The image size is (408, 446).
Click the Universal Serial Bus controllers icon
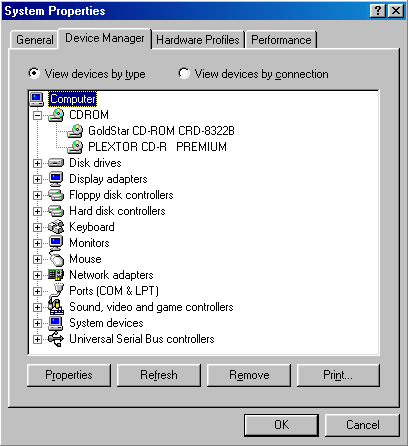[56, 339]
